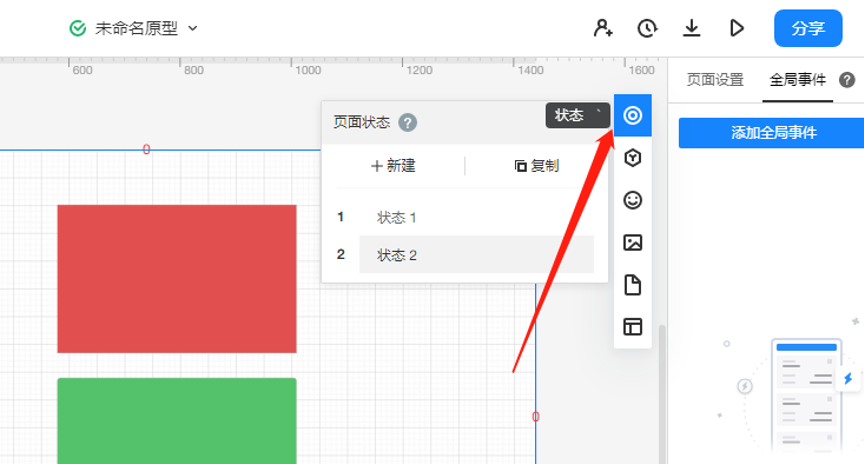Open version history clock icon
The height and width of the screenshot is (464, 864).
[647, 28]
